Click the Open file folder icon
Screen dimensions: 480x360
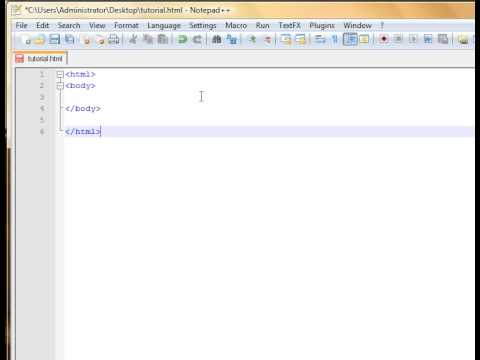click(x=39, y=40)
